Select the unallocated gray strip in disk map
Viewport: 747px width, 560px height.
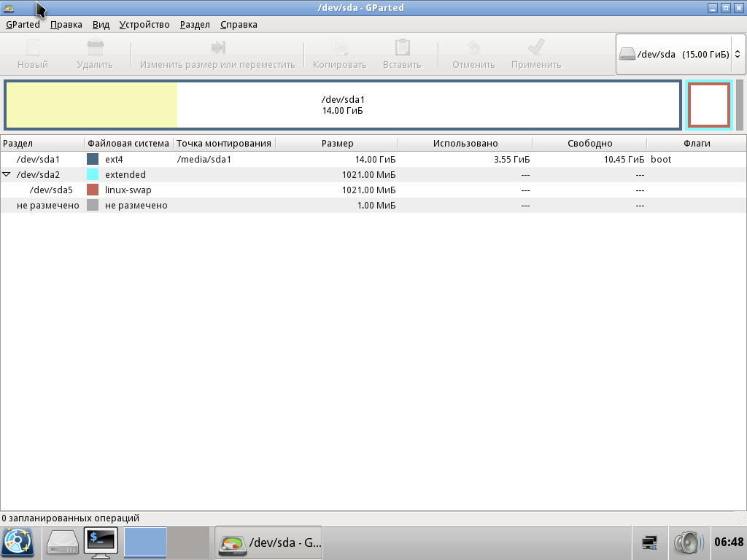point(740,105)
